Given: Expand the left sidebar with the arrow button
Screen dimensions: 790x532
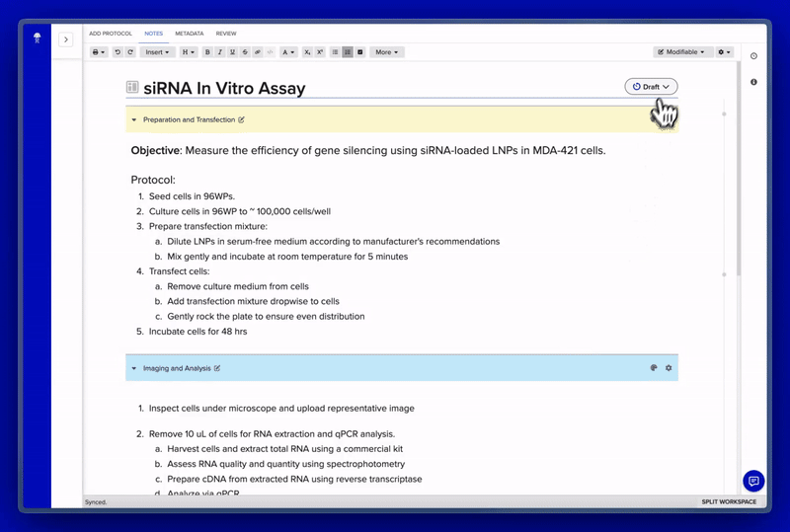Looking at the screenshot, I should 66,39.
